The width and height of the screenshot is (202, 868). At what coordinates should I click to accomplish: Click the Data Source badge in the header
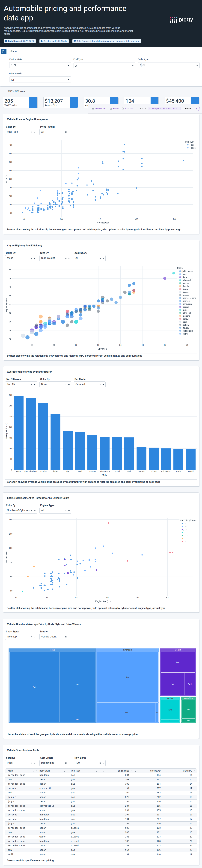[x=106, y=41]
